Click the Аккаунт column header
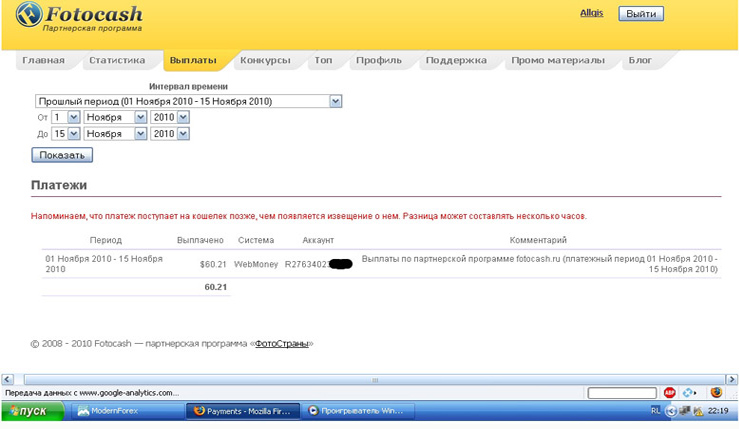The width and height of the screenshot is (739, 429). pyautogui.click(x=318, y=240)
